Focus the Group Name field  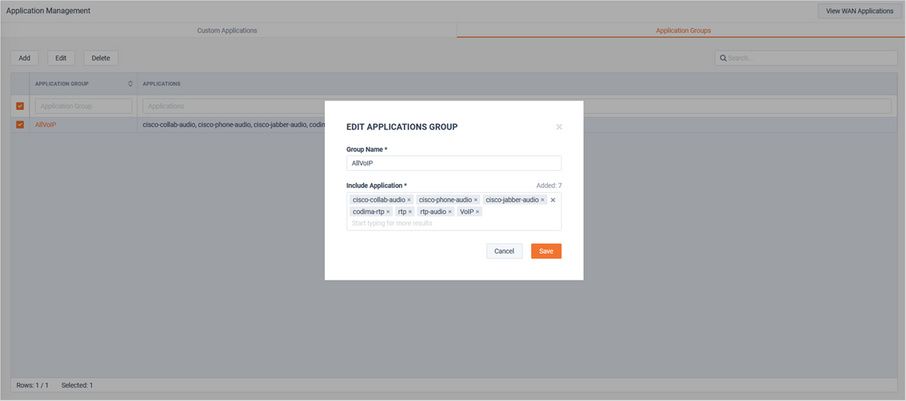(454, 164)
